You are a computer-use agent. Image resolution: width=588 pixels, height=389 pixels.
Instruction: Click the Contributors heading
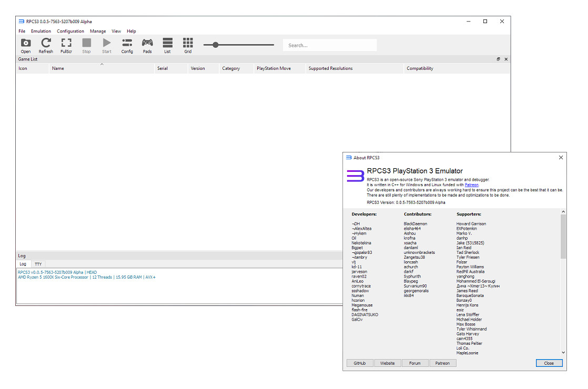tap(418, 214)
